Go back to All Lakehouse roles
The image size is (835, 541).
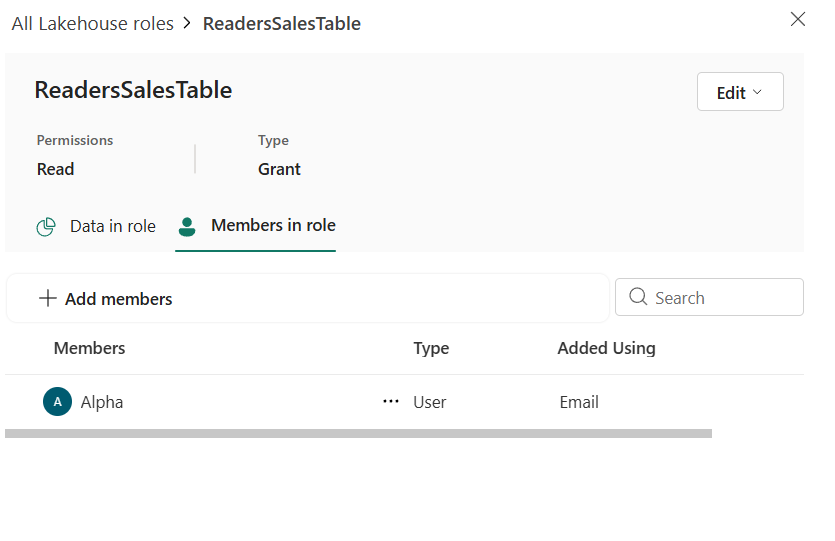[93, 23]
